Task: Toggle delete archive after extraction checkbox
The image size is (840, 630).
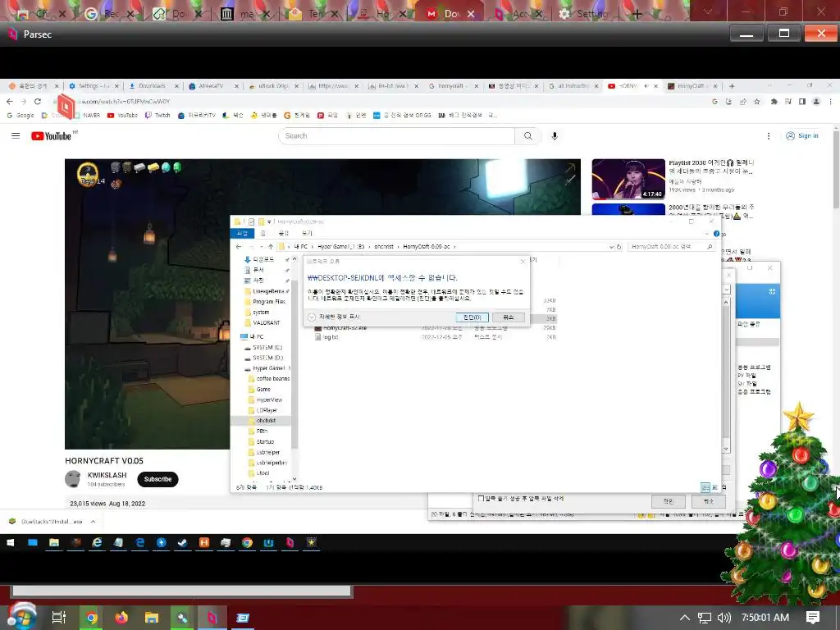Action: [481, 499]
